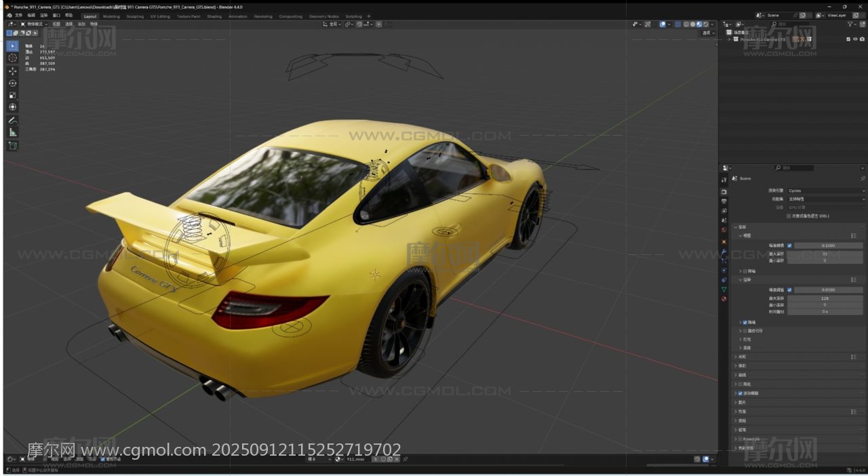Toggle Open Shading Language (OSL) checkbox
The image size is (868, 476).
click(x=789, y=216)
